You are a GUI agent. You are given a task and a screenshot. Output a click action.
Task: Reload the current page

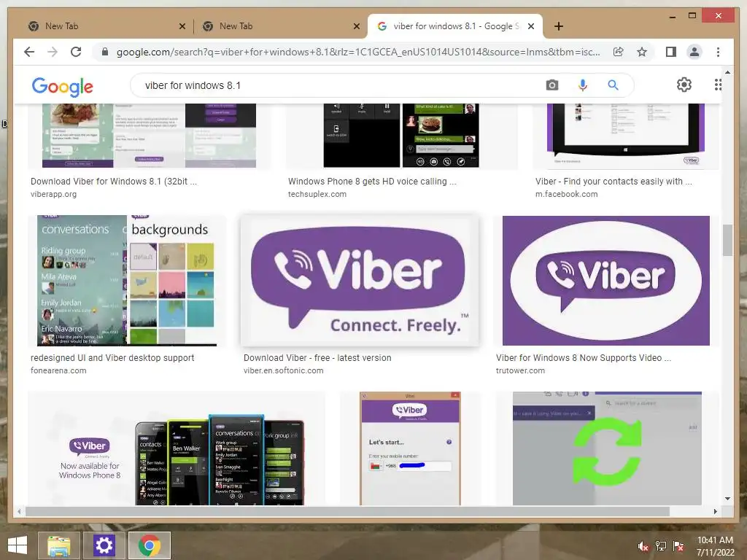[76, 52]
